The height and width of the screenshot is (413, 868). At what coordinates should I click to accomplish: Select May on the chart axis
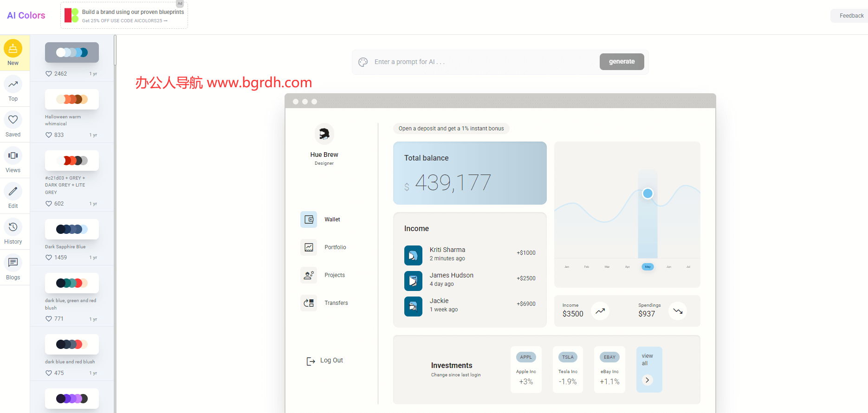[648, 267]
